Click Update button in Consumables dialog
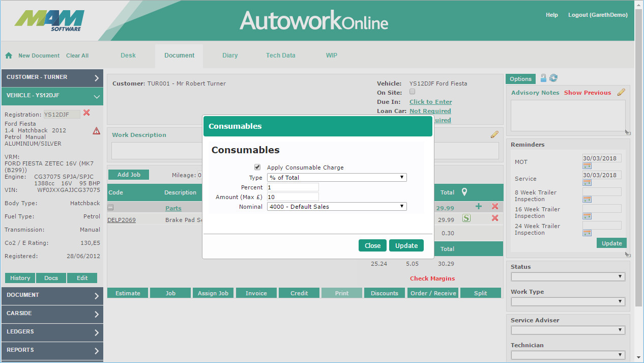 click(x=406, y=245)
